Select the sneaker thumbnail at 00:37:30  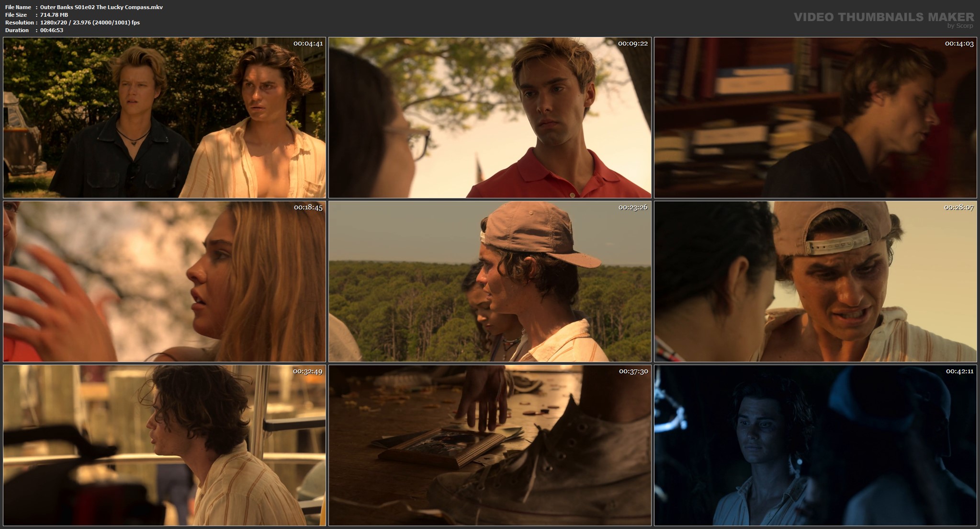pyautogui.click(x=490, y=445)
